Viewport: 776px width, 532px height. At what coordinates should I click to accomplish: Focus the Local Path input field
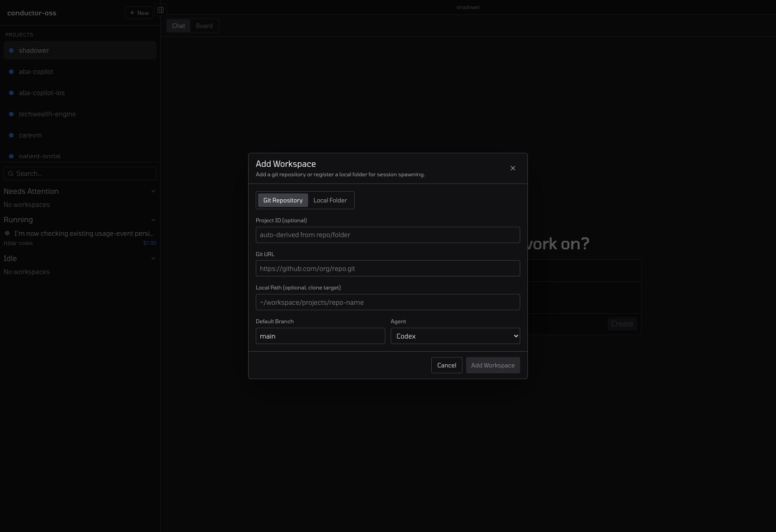(x=388, y=302)
